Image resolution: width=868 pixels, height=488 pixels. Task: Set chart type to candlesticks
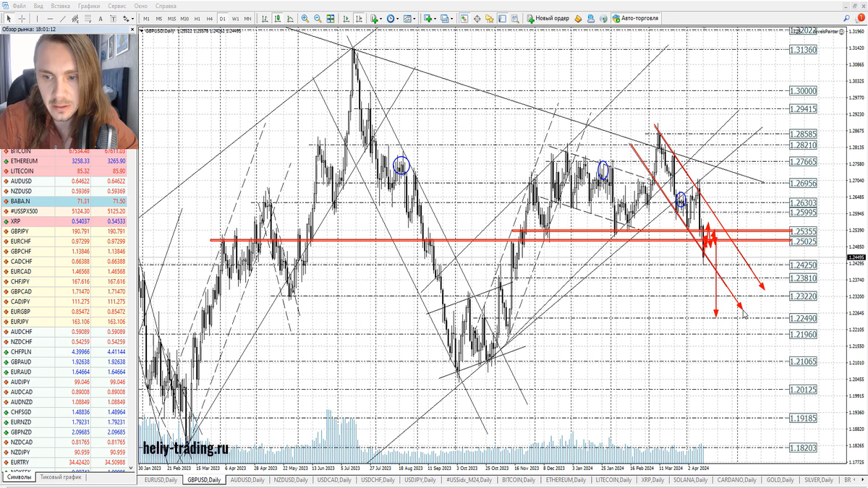[x=278, y=18]
